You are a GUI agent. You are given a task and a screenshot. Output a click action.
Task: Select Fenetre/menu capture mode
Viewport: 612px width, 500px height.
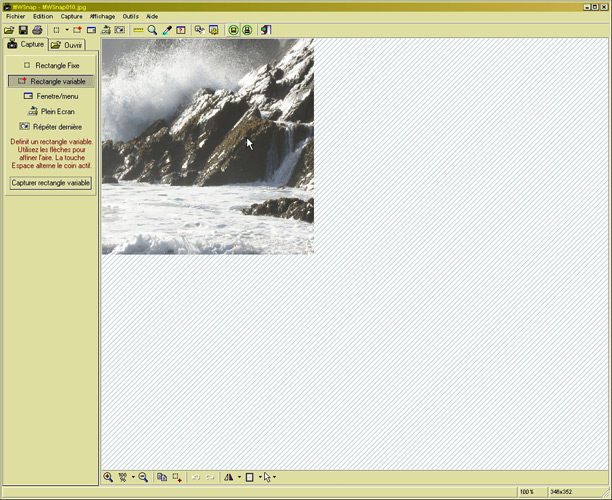(x=51, y=96)
